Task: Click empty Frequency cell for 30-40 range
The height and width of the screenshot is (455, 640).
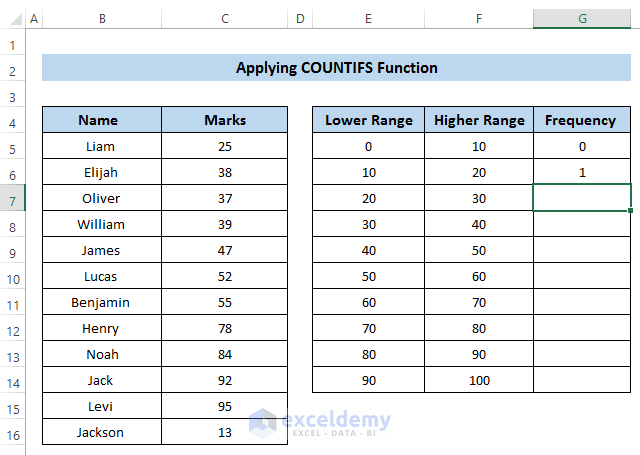Action: (x=582, y=224)
